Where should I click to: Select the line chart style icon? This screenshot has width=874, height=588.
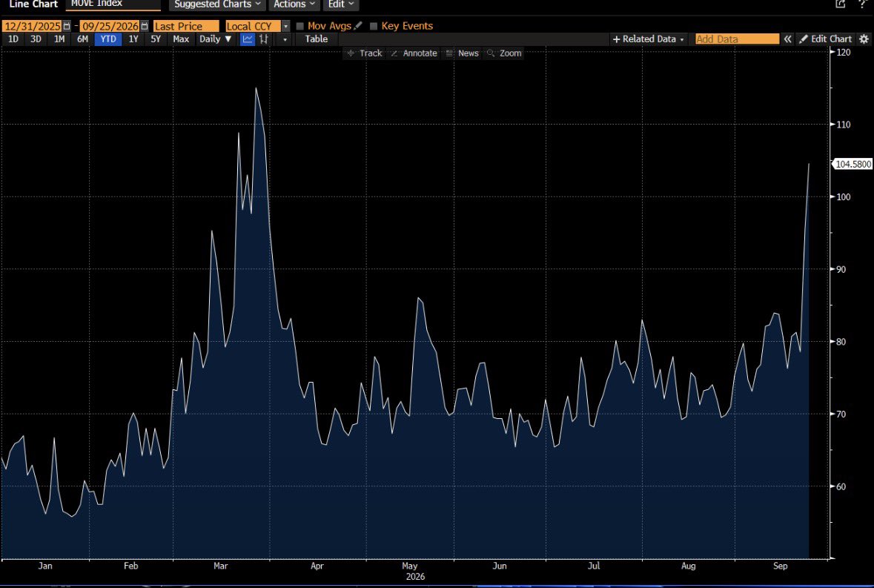[248, 39]
